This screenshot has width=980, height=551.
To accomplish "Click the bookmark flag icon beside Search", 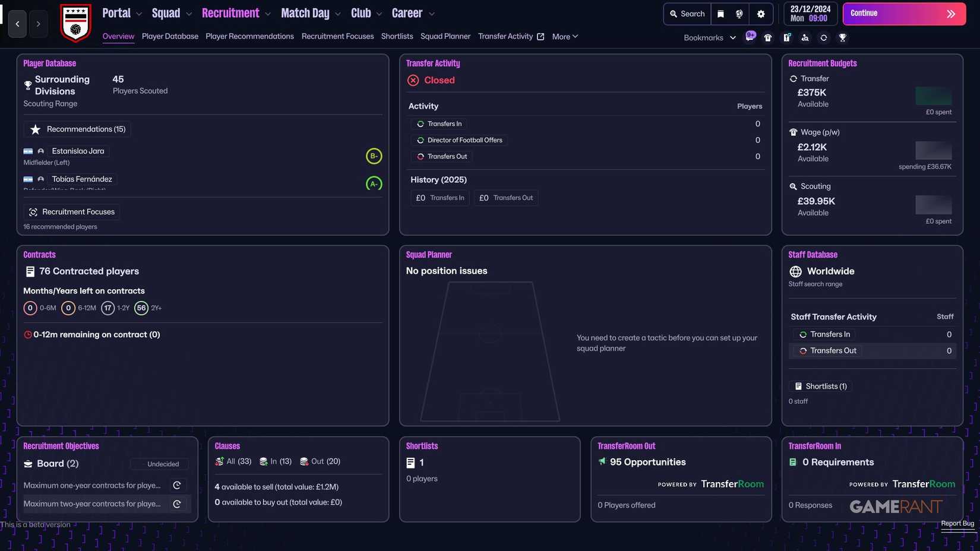I will (x=720, y=14).
